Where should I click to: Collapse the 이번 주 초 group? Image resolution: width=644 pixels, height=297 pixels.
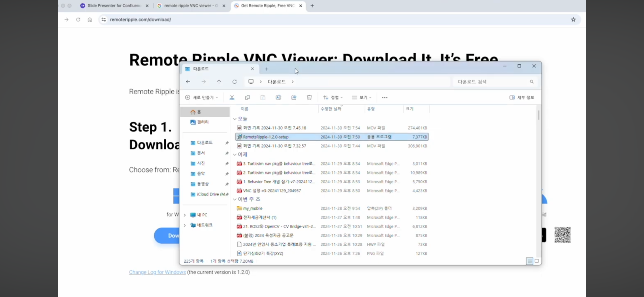(234, 199)
